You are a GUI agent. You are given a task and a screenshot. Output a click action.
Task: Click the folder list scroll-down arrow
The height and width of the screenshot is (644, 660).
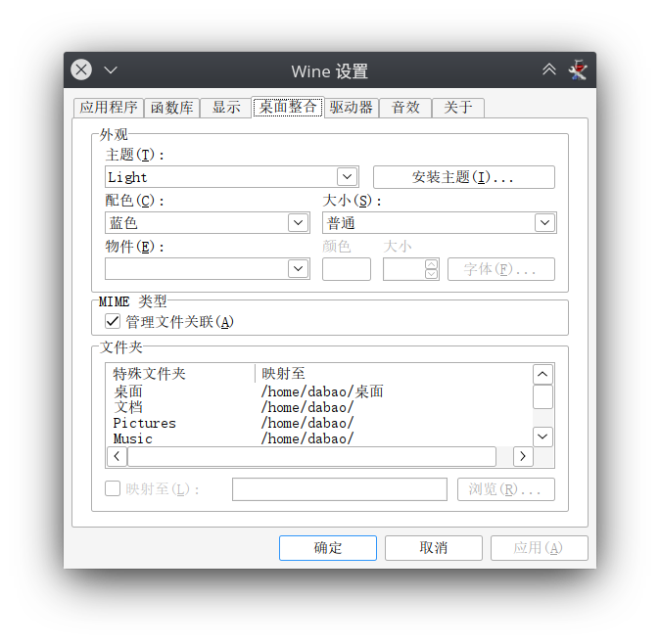[542, 437]
